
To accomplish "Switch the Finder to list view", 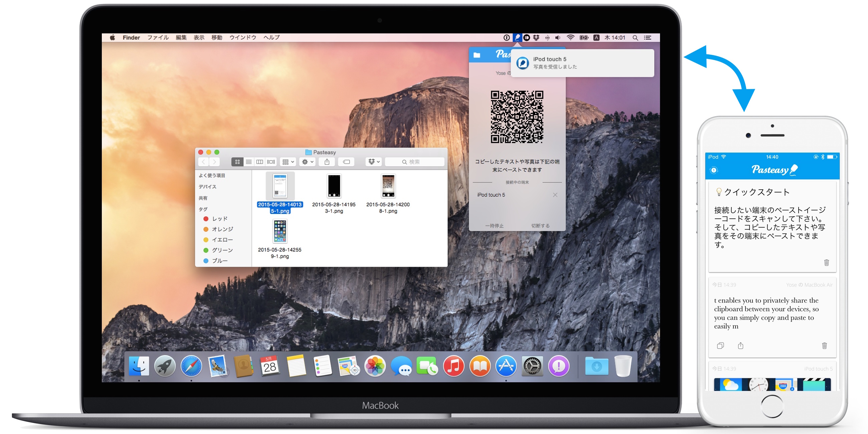I will [x=248, y=162].
